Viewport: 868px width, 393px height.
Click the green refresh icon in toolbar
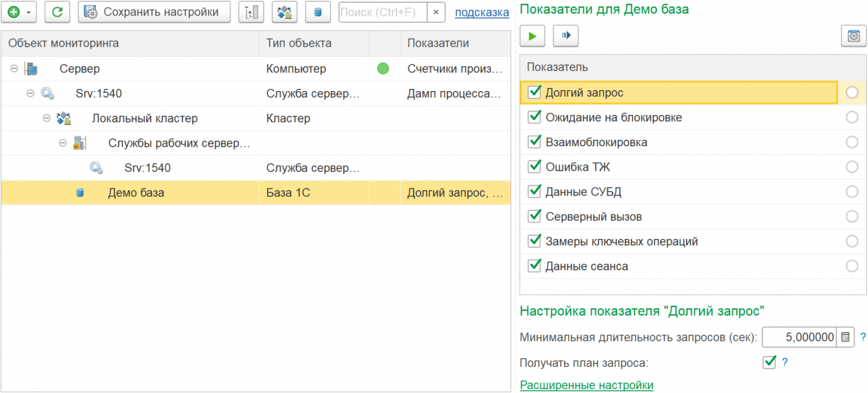coord(57,12)
